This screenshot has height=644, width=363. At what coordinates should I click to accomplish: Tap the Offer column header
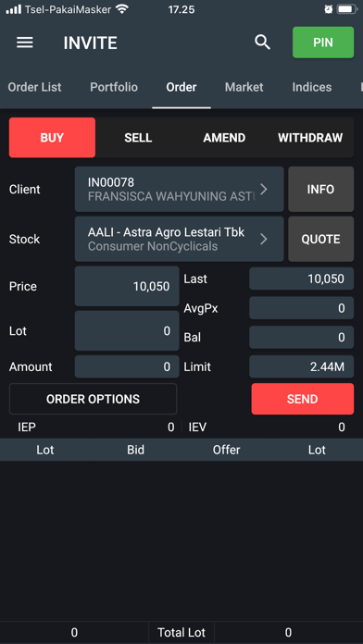coord(227,450)
